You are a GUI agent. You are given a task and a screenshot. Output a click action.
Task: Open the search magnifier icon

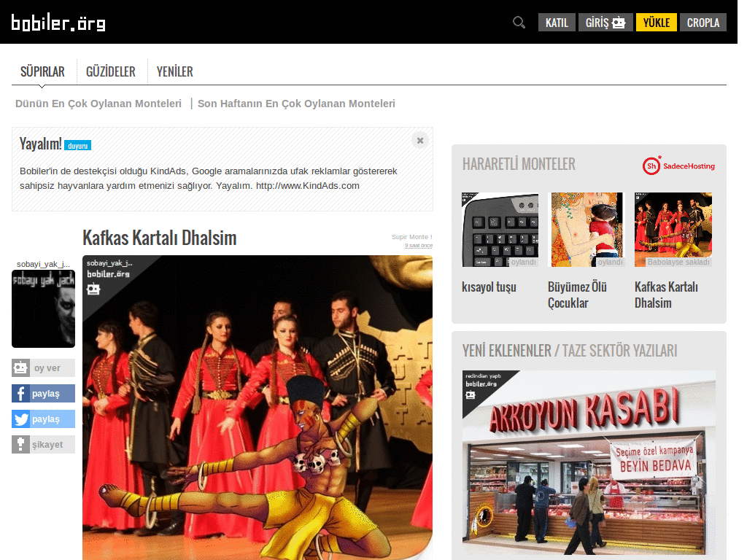(x=519, y=23)
